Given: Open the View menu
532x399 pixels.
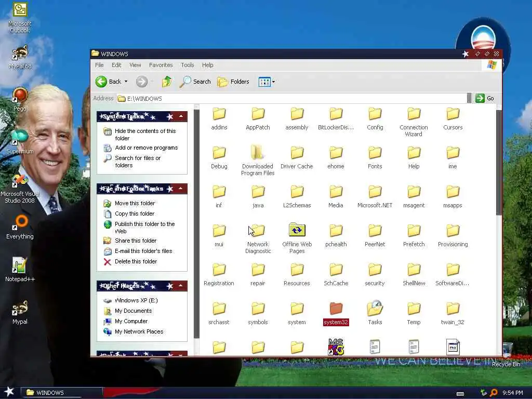Looking at the screenshot, I should coord(135,65).
